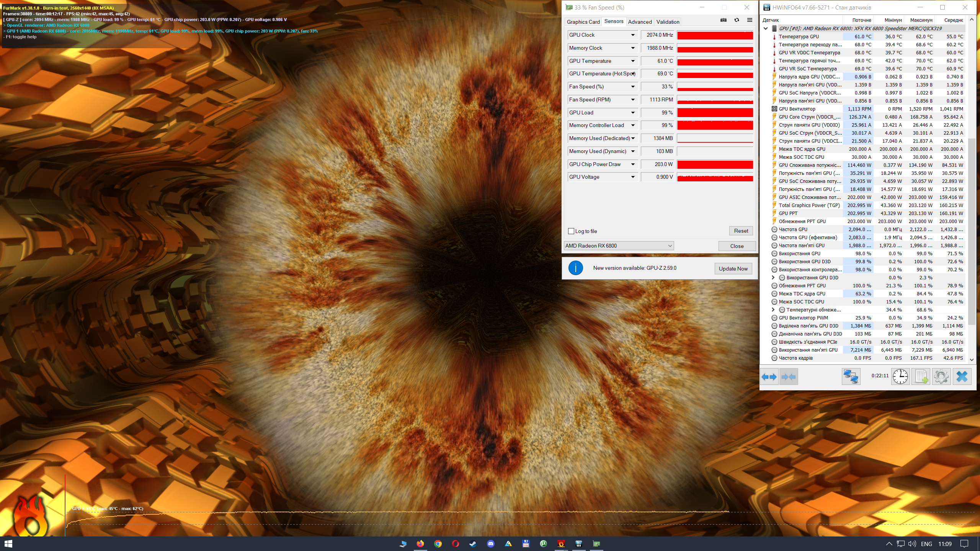The width and height of the screenshot is (980, 551).
Task: Open HWiNFO remote monitoring computers icon
Action: coord(851,377)
